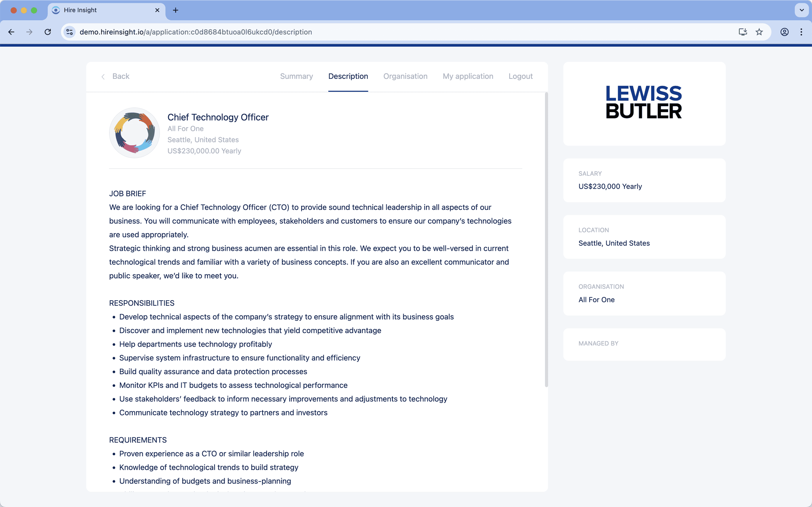Switch to the Summary tab

point(296,76)
